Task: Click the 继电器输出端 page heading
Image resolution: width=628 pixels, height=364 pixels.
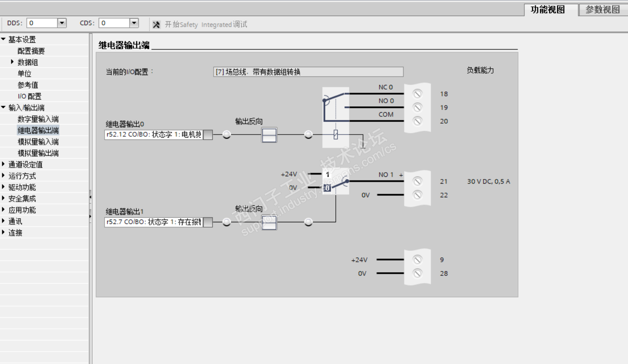Action: click(124, 45)
